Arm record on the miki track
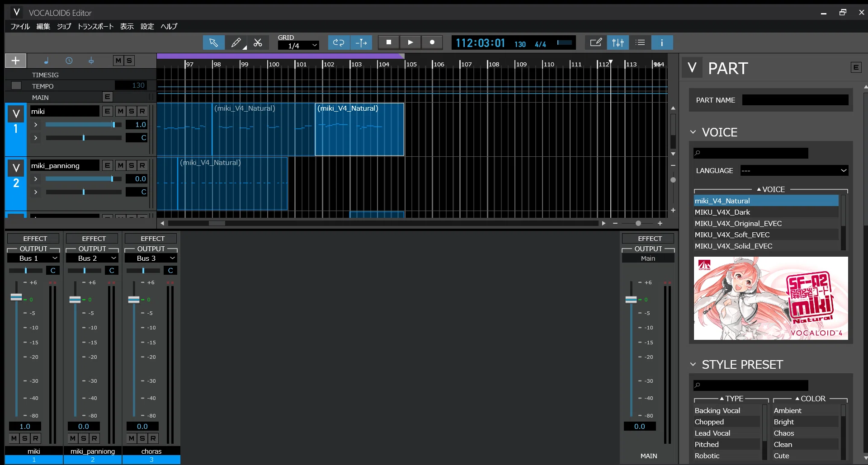 point(142,111)
